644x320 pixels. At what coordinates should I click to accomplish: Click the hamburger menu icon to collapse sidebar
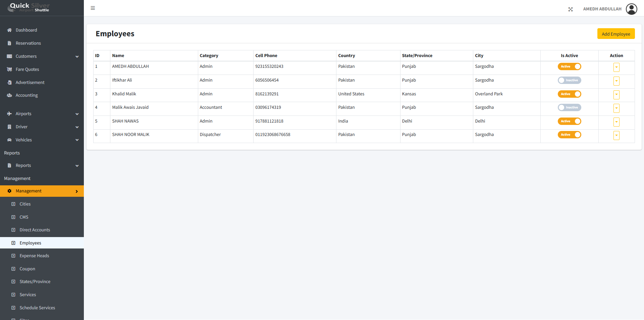coord(93,8)
